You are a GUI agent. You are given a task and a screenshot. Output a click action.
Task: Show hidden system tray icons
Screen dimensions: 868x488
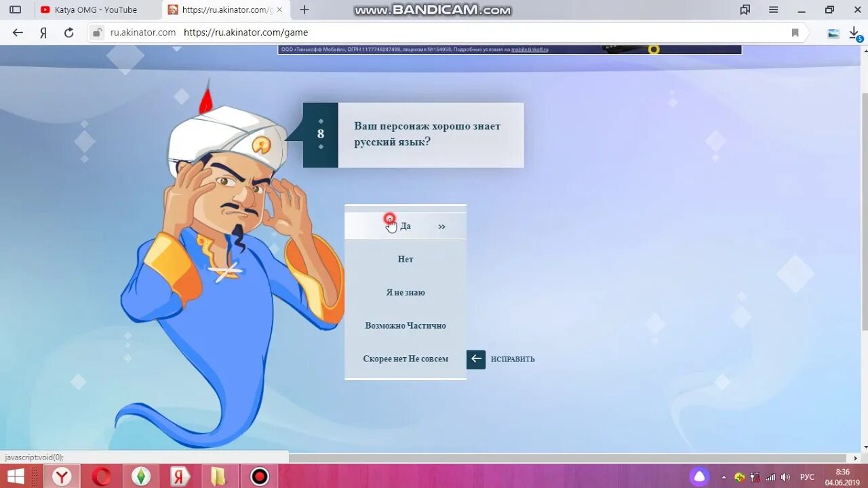pos(724,476)
